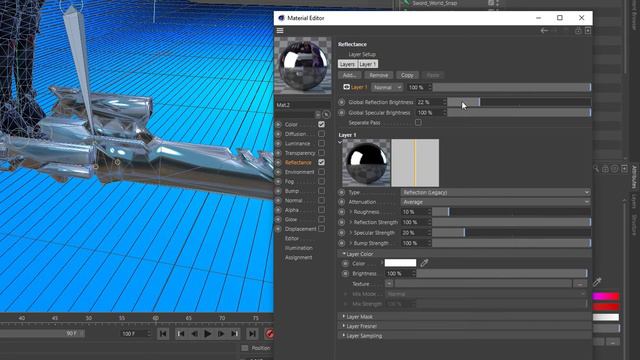Image resolution: width=640 pixels, height=360 pixels.
Task: Open the Layer 1 blend mode dropdown
Action: [x=387, y=87]
